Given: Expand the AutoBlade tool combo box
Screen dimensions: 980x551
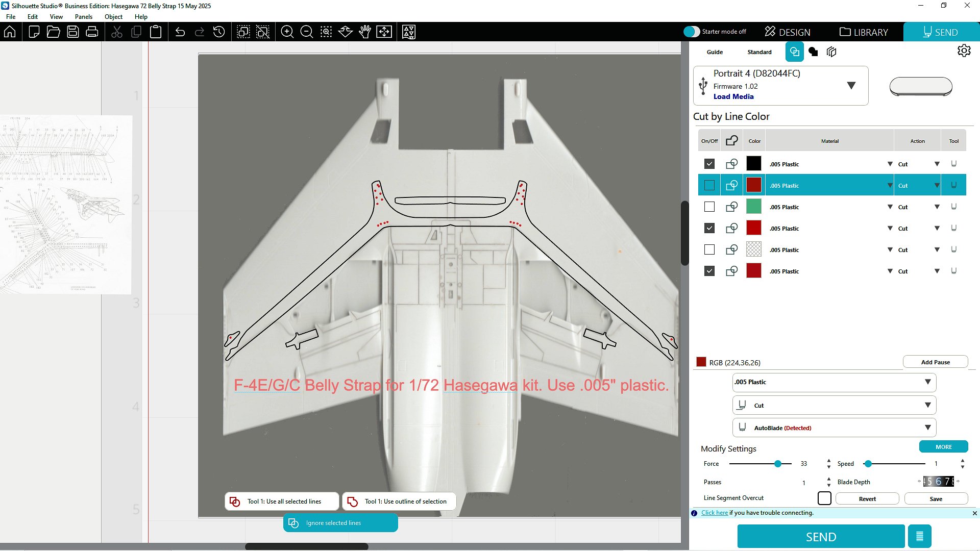Looking at the screenshot, I should click(834, 428).
